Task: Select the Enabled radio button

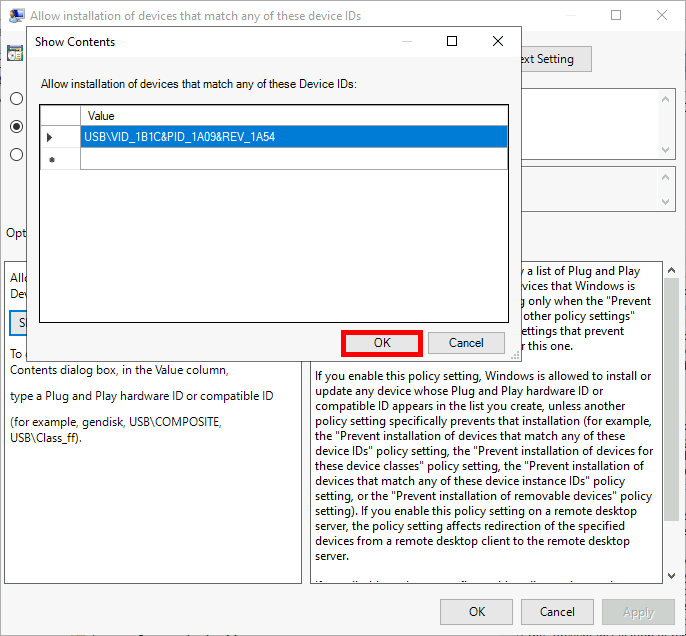Action: [17, 126]
